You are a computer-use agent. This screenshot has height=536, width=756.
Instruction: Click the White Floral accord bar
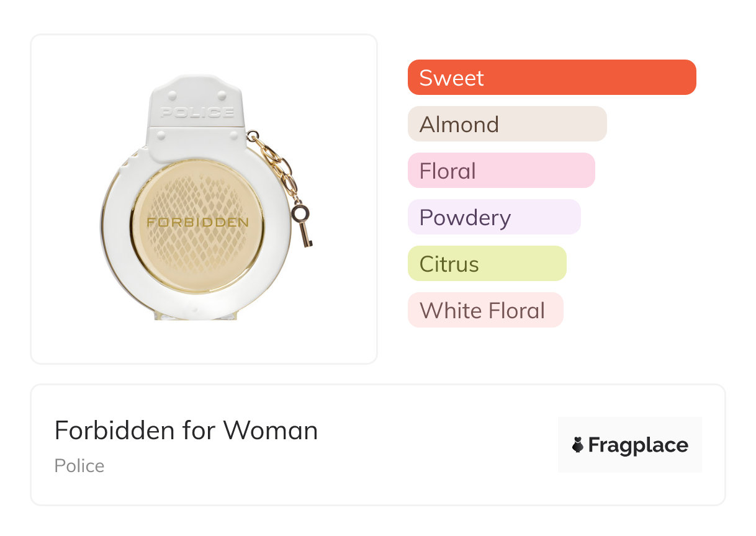(485, 310)
